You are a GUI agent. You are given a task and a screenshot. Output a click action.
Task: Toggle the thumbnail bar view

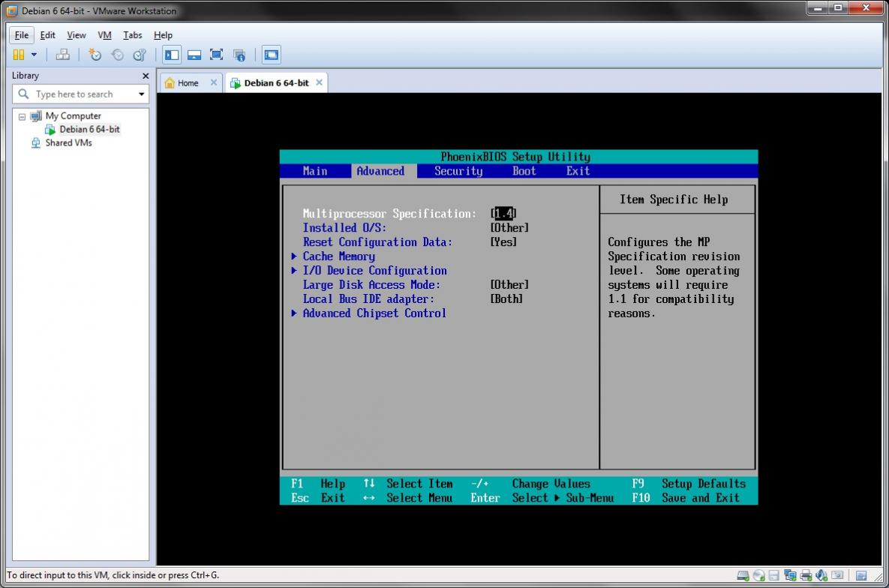click(x=194, y=55)
